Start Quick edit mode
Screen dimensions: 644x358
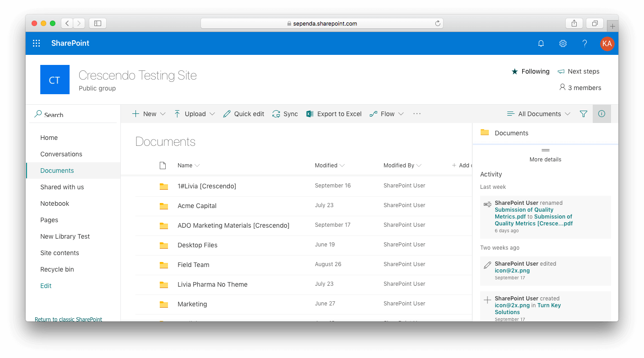pos(244,113)
